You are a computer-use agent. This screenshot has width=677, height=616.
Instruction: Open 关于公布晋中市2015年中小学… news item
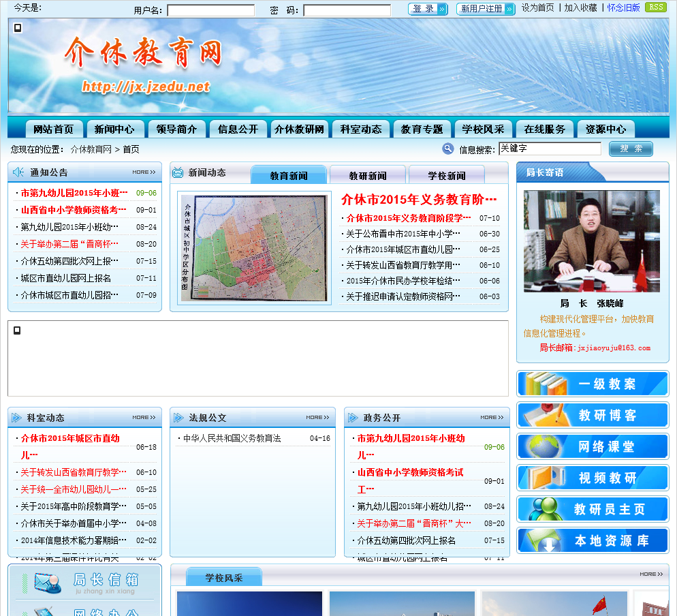click(x=403, y=234)
